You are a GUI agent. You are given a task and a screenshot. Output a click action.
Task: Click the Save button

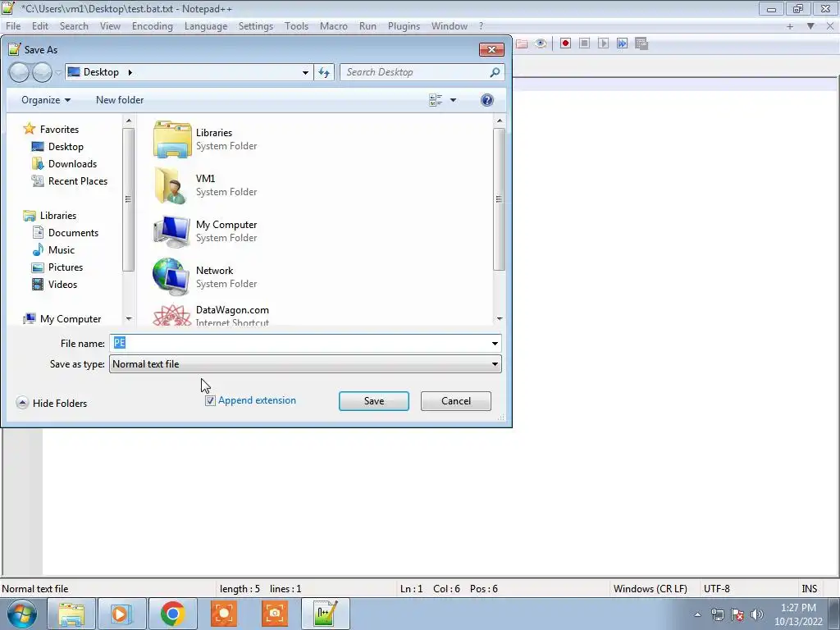374,401
